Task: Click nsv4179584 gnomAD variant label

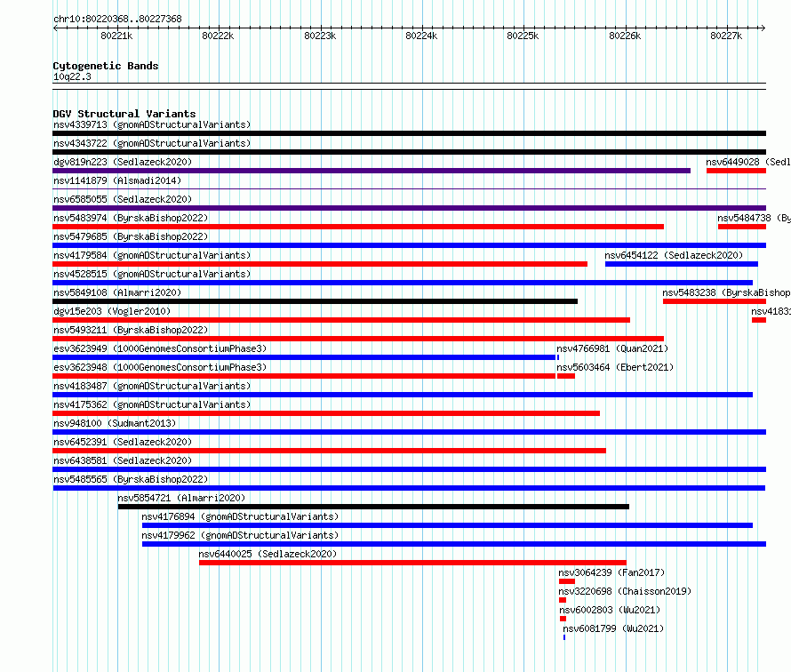Action: 152,255
